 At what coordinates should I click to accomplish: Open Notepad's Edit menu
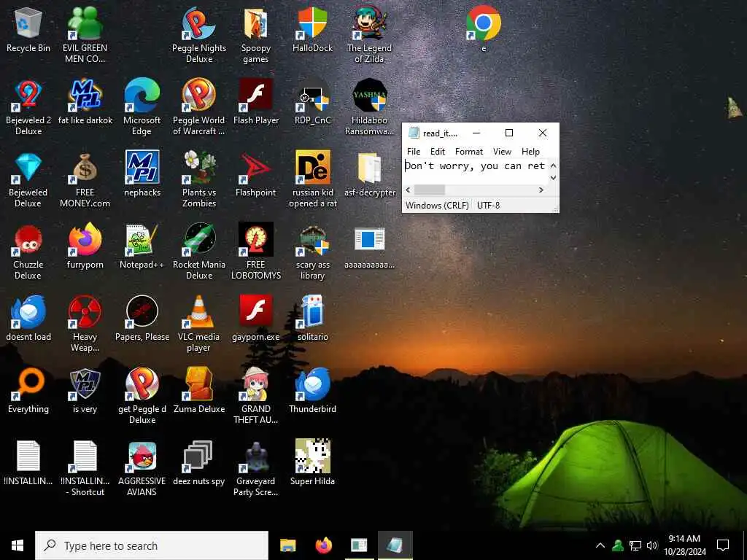tap(438, 152)
